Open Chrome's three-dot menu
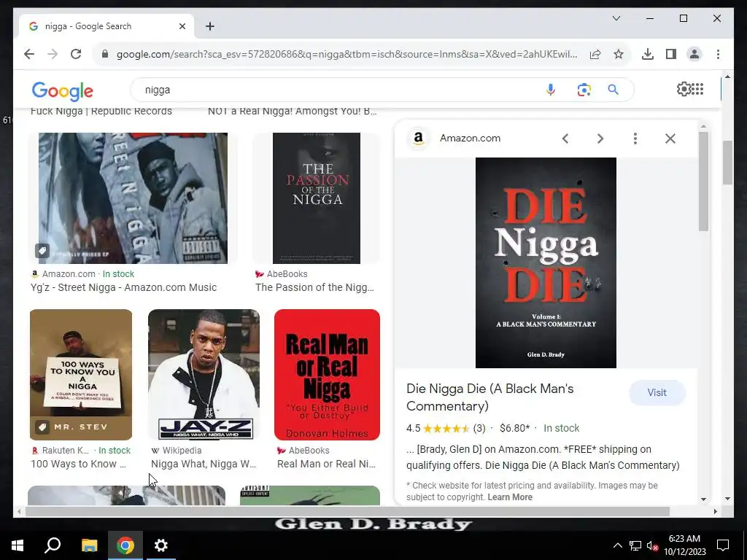This screenshot has height=560, width=747. click(718, 54)
